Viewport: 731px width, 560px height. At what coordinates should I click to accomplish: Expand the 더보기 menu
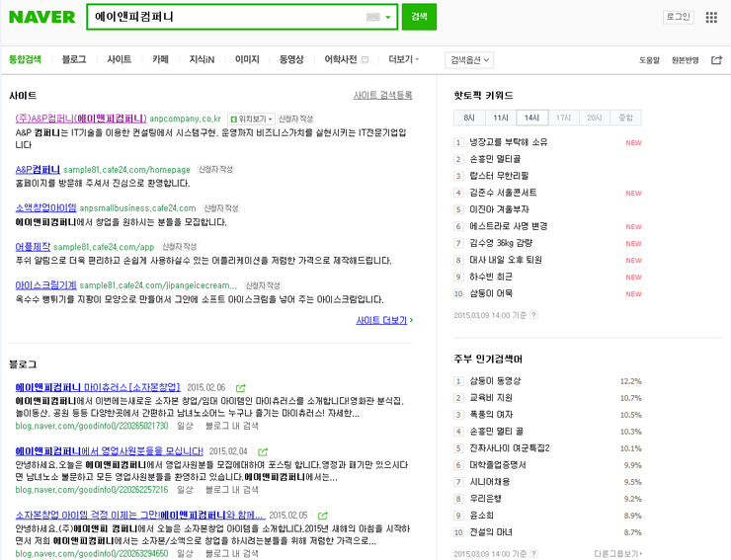tap(404, 59)
